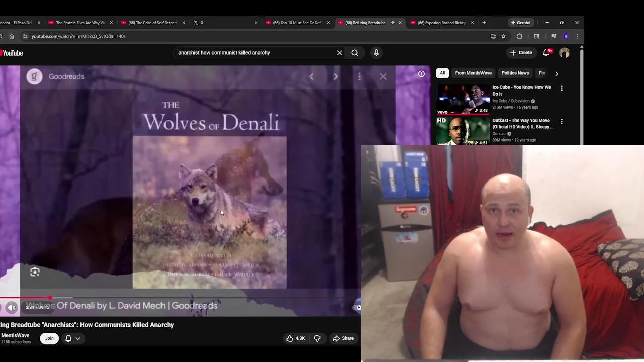Screen dimensions: 644x362
Task: Open the side panel icon in toolbar
Action: pyautogui.click(x=537, y=36)
